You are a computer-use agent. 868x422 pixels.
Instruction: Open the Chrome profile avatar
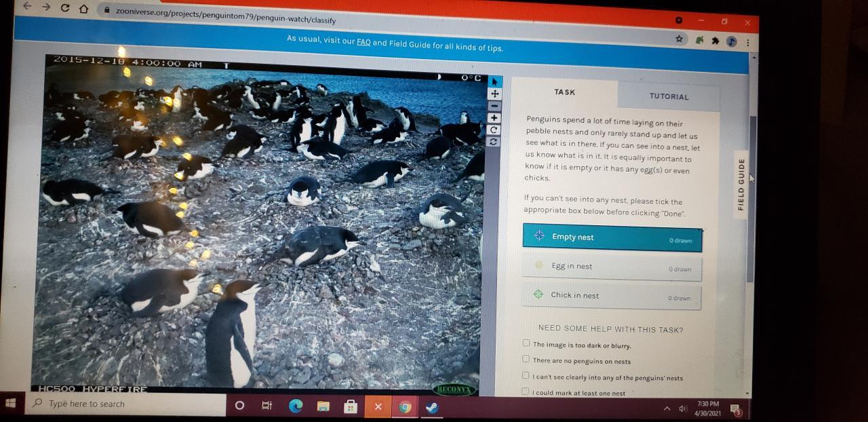[x=731, y=41]
